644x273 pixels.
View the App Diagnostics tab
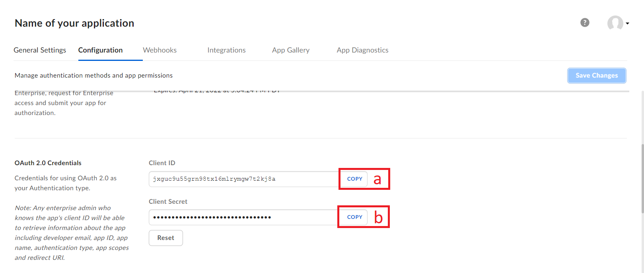coord(362,50)
